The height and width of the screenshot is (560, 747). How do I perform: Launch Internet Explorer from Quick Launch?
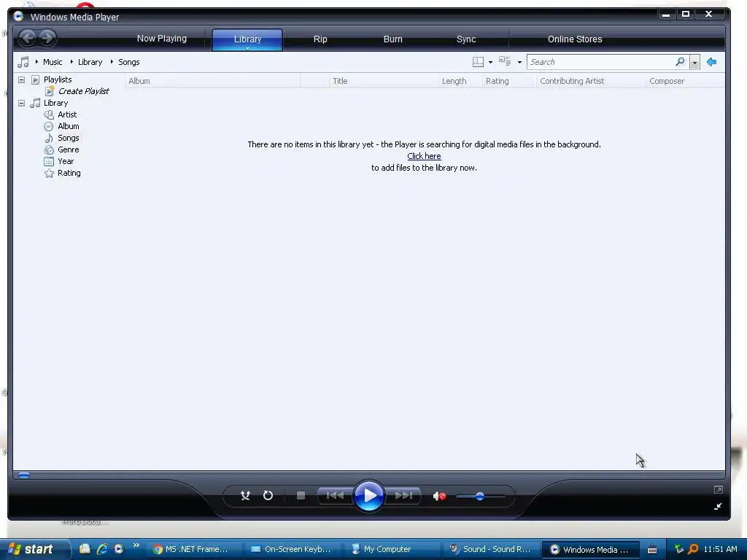tap(101, 549)
